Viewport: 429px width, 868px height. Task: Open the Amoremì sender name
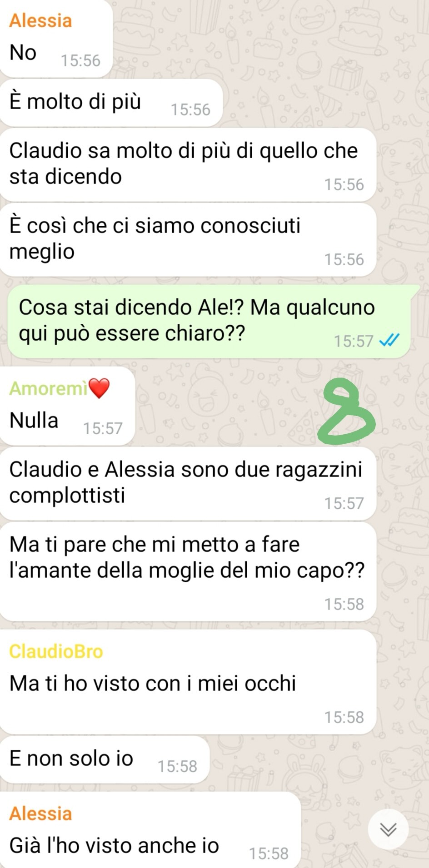click(x=48, y=388)
